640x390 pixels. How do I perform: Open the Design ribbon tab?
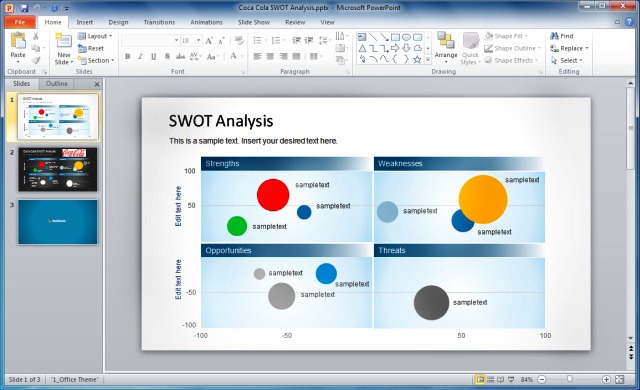(x=118, y=22)
